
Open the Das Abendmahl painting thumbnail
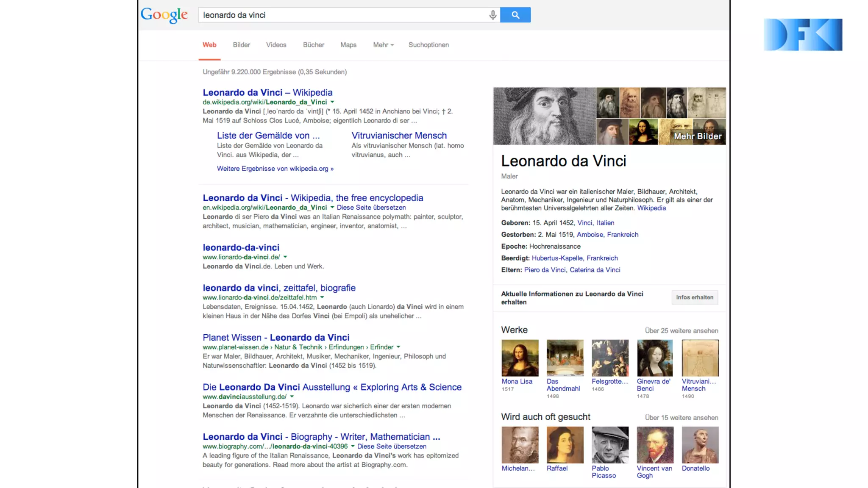[x=565, y=358]
